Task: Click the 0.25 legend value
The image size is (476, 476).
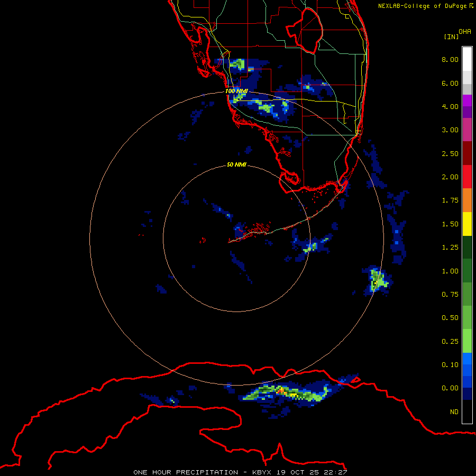Action: tap(450, 342)
